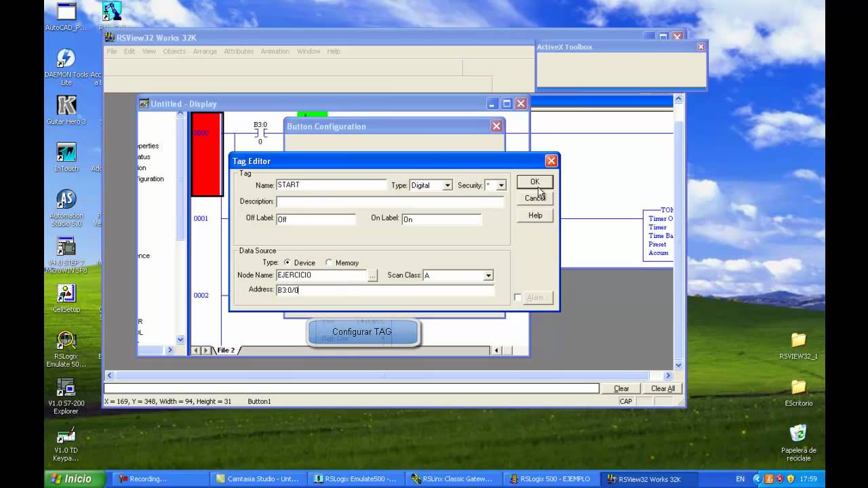
Task: Open the Attributes menu in RSView32
Action: (239, 52)
